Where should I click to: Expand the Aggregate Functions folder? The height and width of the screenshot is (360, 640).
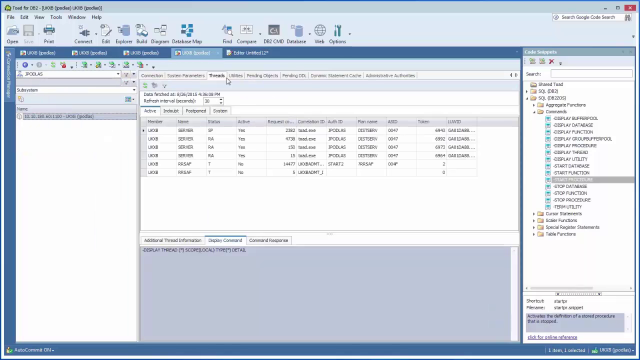click(x=534, y=105)
